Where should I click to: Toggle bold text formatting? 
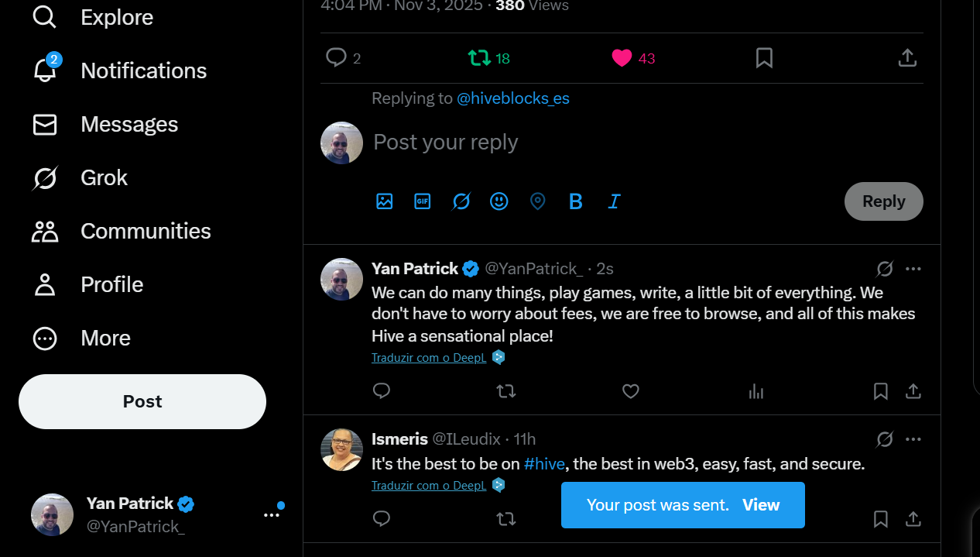point(576,201)
